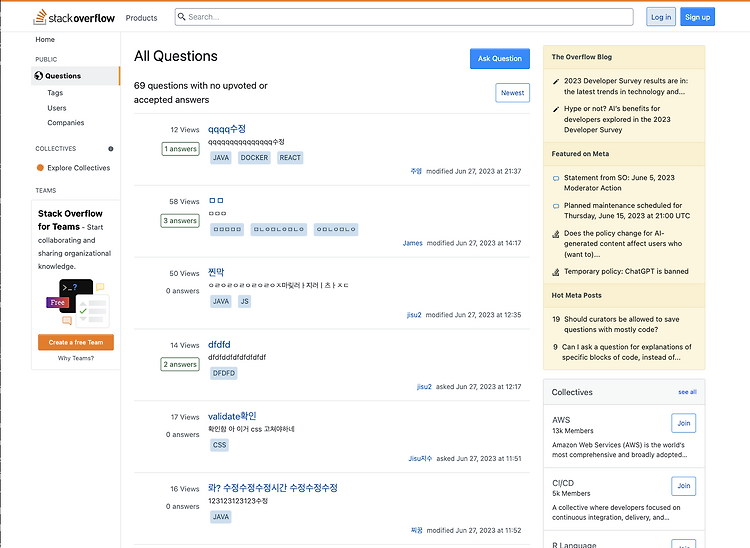Click Create a free Team button

76,342
